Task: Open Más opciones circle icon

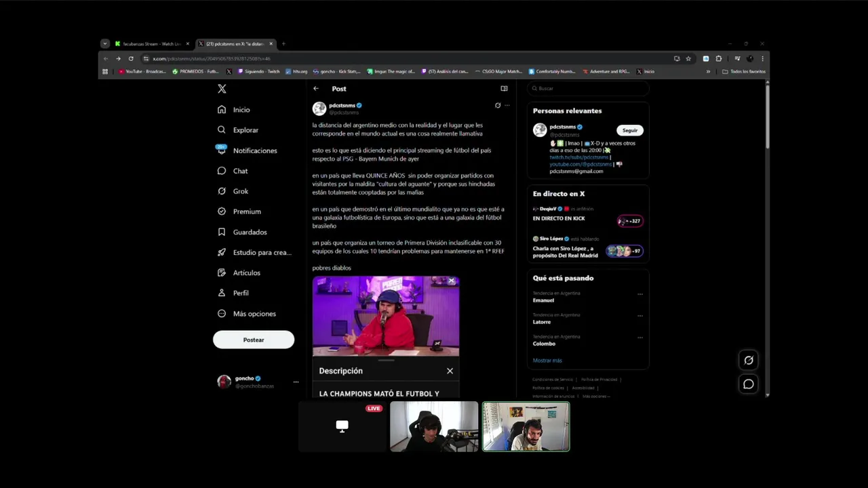Action: pos(222,314)
